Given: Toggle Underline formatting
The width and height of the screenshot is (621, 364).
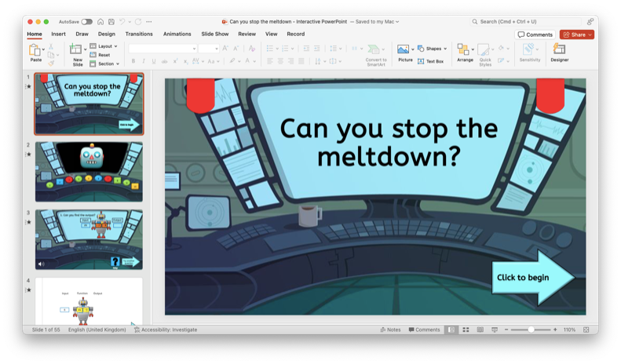Looking at the screenshot, I should (154, 61).
